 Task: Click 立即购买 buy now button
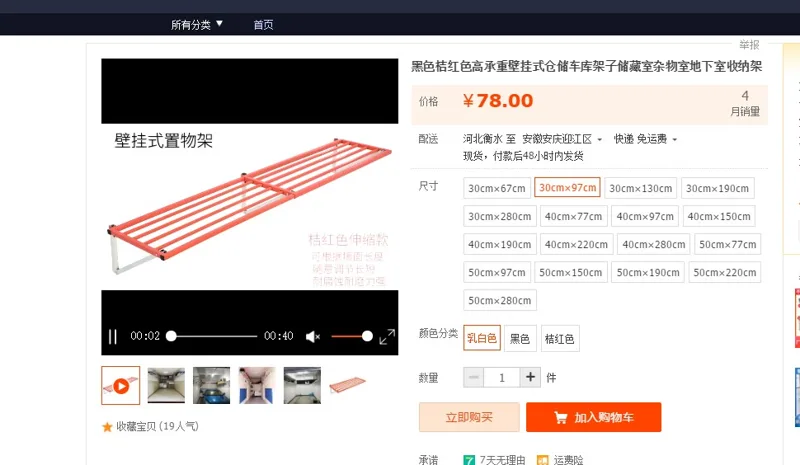[469, 417]
